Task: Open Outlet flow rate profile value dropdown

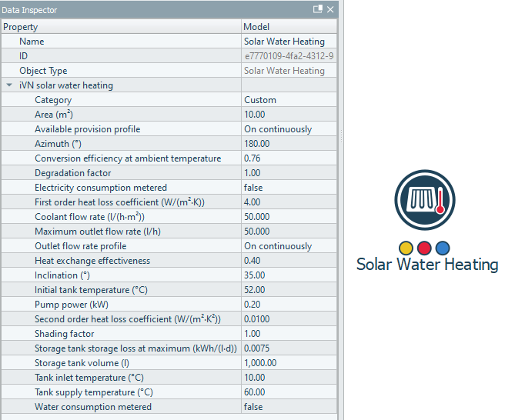Action: pos(289,246)
